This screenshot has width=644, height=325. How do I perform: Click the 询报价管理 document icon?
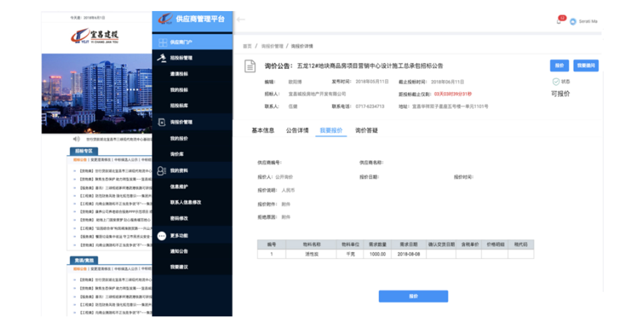pyautogui.click(x=162, y=122)
